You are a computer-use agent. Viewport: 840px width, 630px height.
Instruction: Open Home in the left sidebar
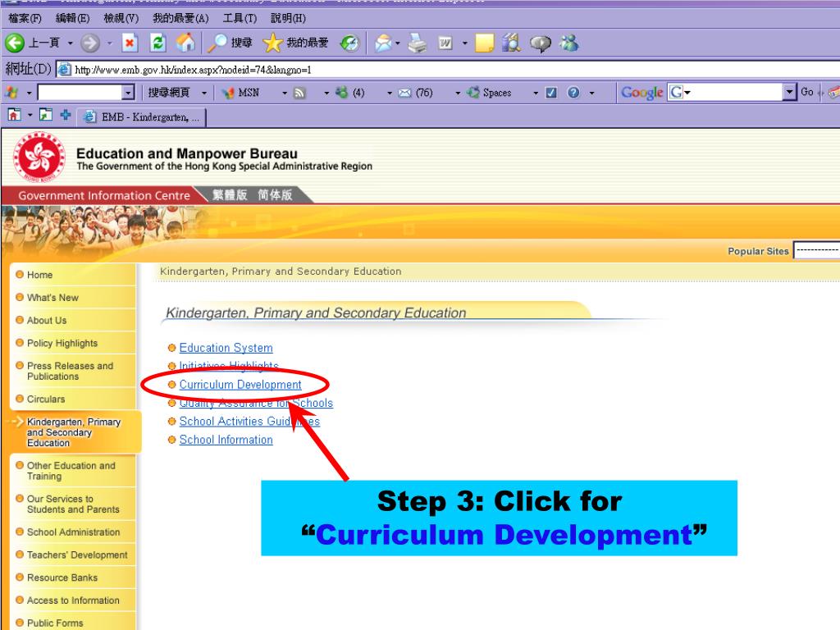tap(39, 275)
